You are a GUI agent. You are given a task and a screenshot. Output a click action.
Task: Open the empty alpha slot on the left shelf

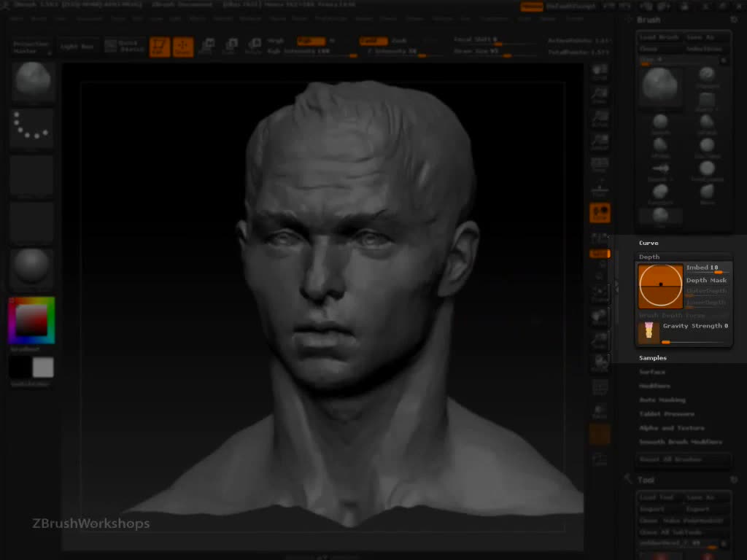tap(31, 176)
